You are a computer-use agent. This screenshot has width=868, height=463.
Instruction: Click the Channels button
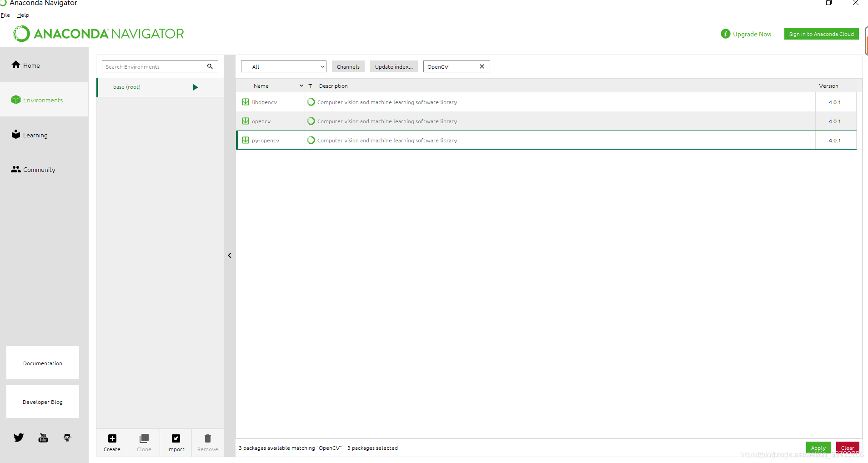pos(348,66)
